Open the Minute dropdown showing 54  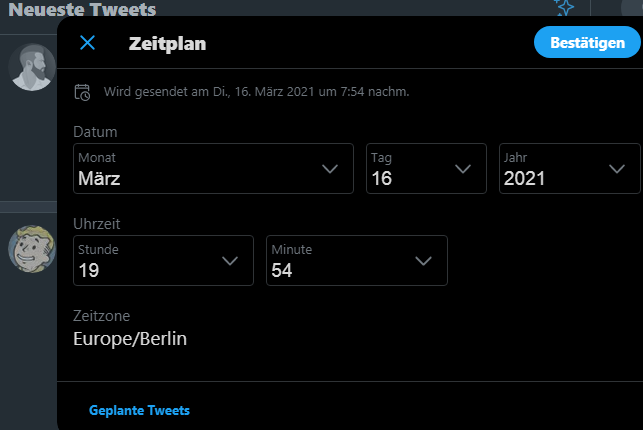[x=356, y=260]
